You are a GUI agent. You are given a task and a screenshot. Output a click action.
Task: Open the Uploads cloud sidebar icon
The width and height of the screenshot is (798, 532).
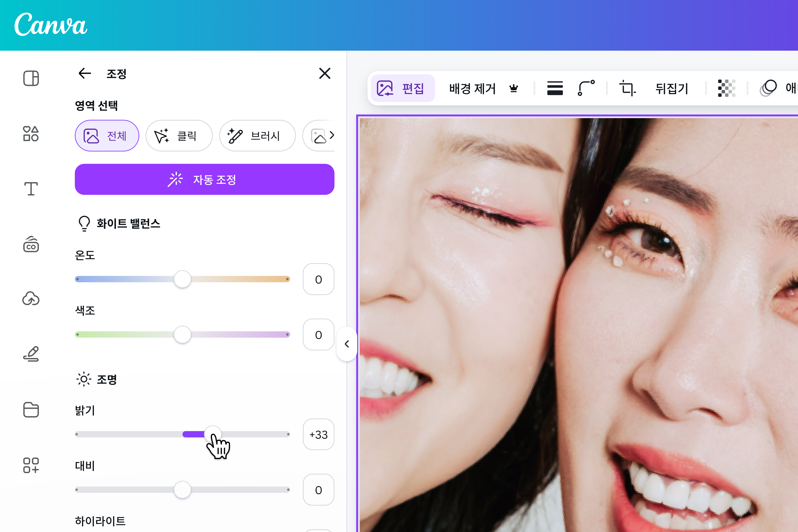click(31, 299)
